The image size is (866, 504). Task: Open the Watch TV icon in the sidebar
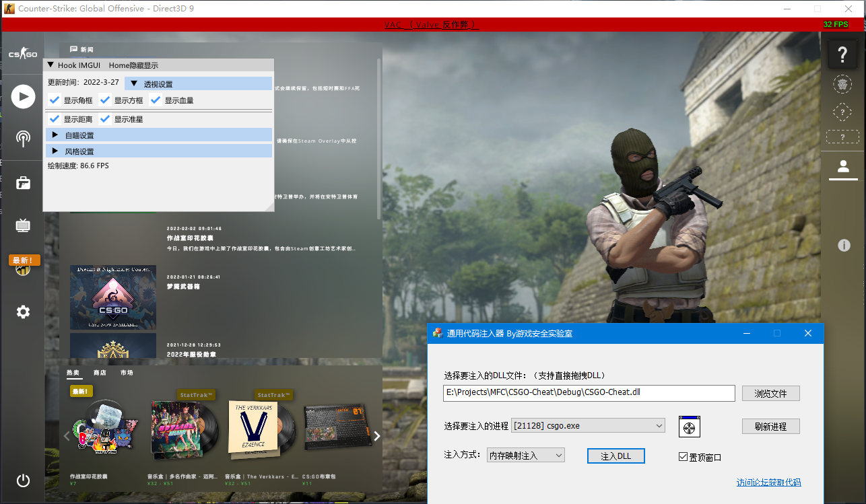pos(23,225)
